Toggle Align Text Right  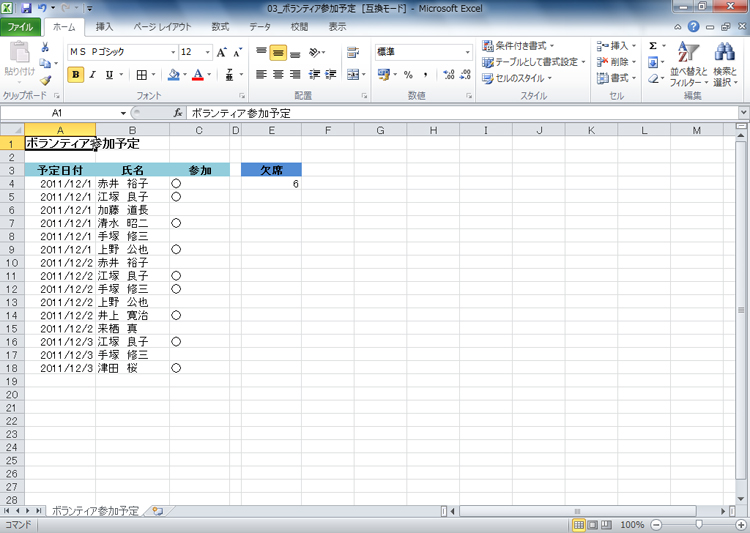point(295,75)
